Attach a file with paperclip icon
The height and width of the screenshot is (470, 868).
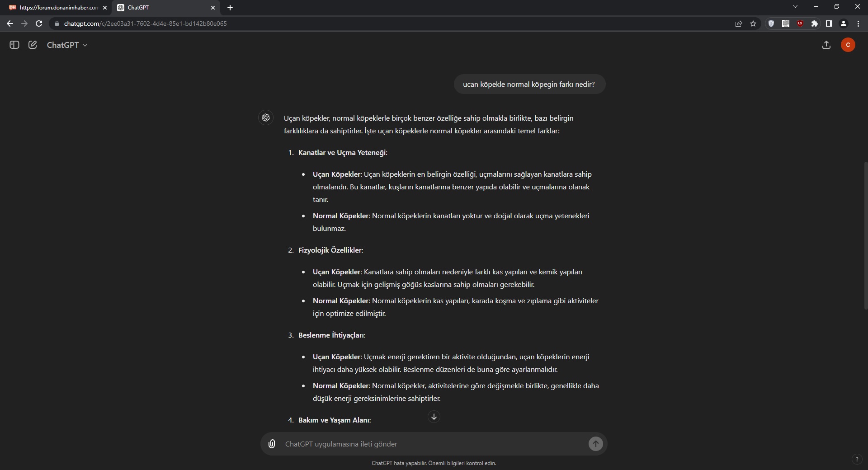pos(272,444)
